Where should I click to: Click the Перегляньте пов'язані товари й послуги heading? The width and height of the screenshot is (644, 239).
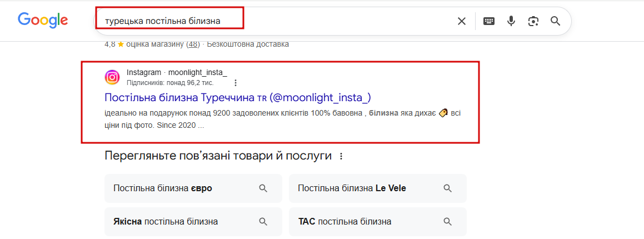(218, 156)
